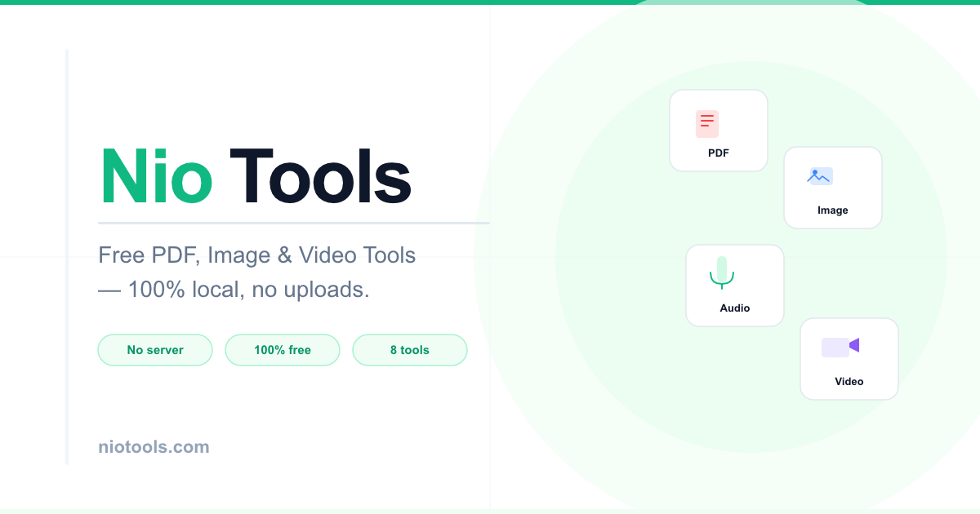Click the '100% free' badge
Image resolution: width=980 pixels, height=514 pixels.
283,349
